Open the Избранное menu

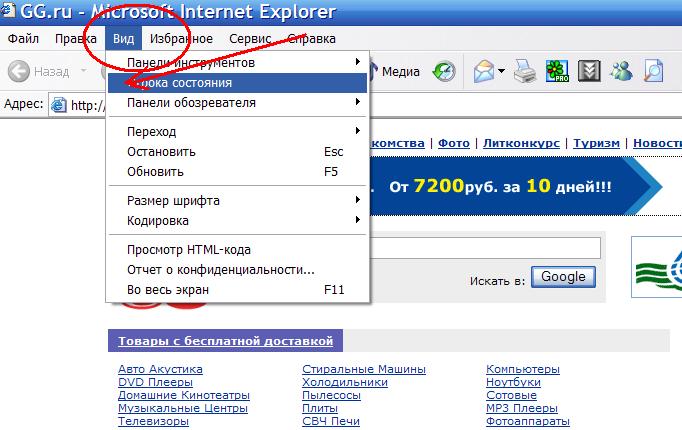pos(181,39)
